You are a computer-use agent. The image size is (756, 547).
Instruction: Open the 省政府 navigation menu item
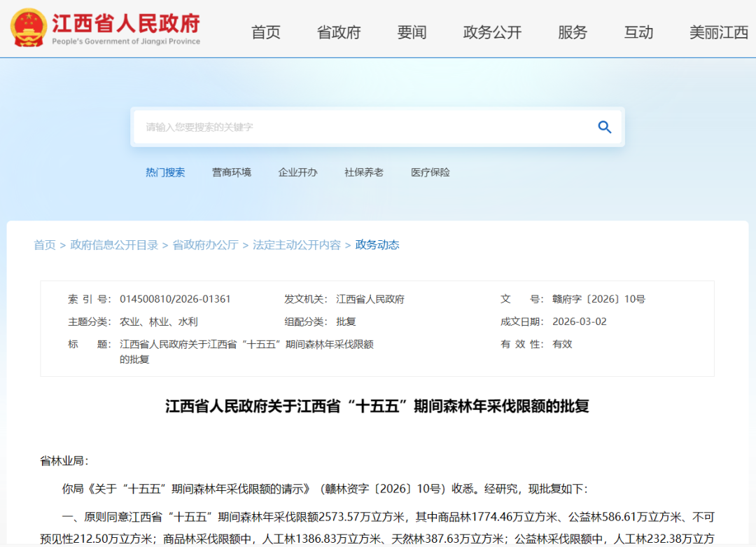tap(339, 32)
